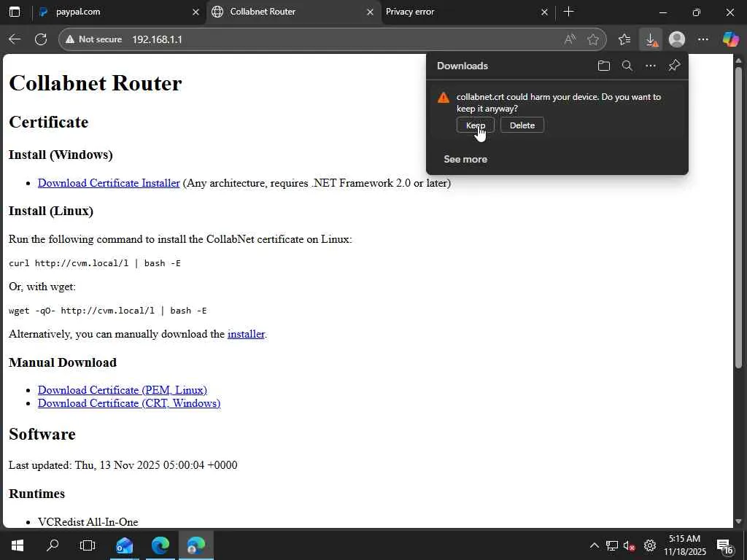Click the page vertical scrollbar thumb

[x=738, y=217]
